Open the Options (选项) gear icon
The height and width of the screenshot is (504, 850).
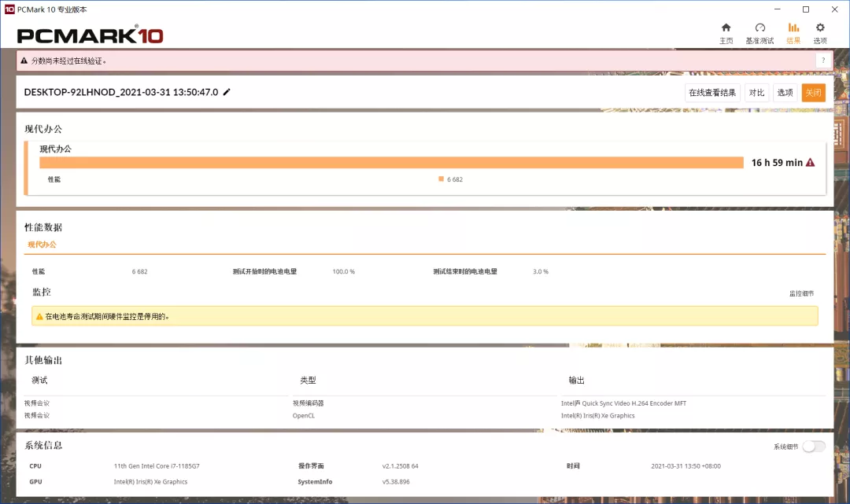point(820,28)
